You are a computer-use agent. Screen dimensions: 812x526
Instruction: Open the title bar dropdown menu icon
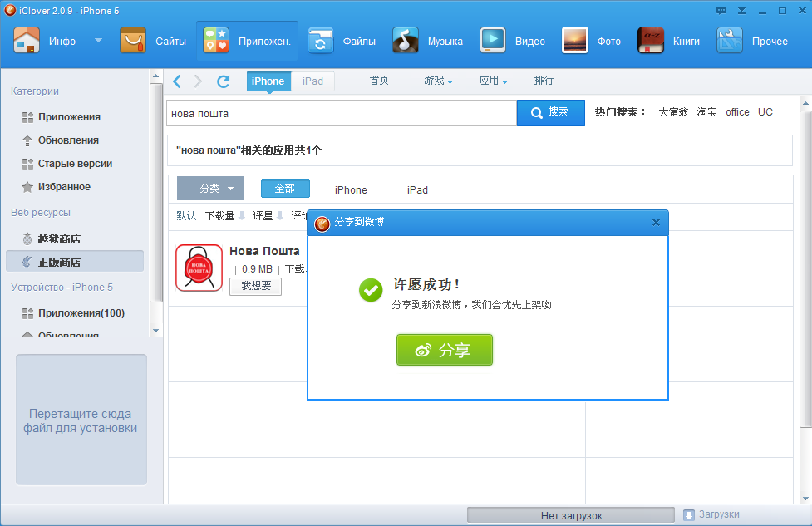(x=741, y=11)
